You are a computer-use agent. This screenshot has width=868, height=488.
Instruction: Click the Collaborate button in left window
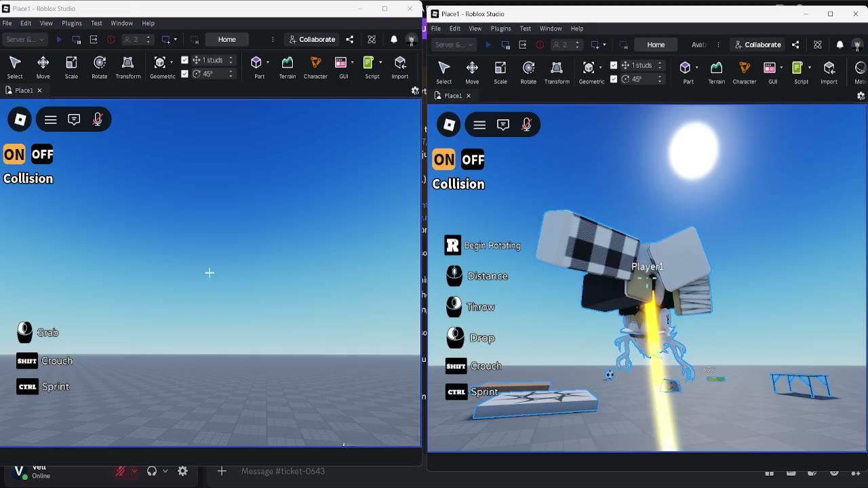312,39
